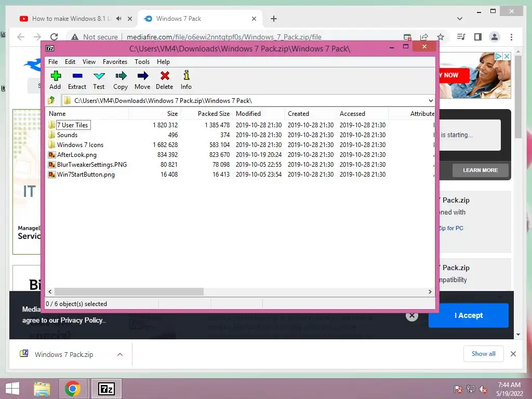Select the AfterLook.png file icon

pyautogui.click(x=51, y=155)
